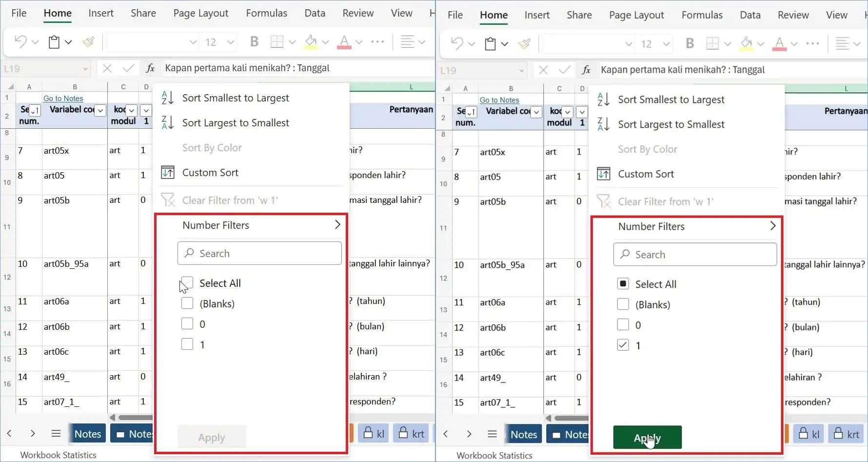Click the Search field in right filter menu
Image resolution: width=868 pixels, height=462 pixels.
tap(695, 255)
